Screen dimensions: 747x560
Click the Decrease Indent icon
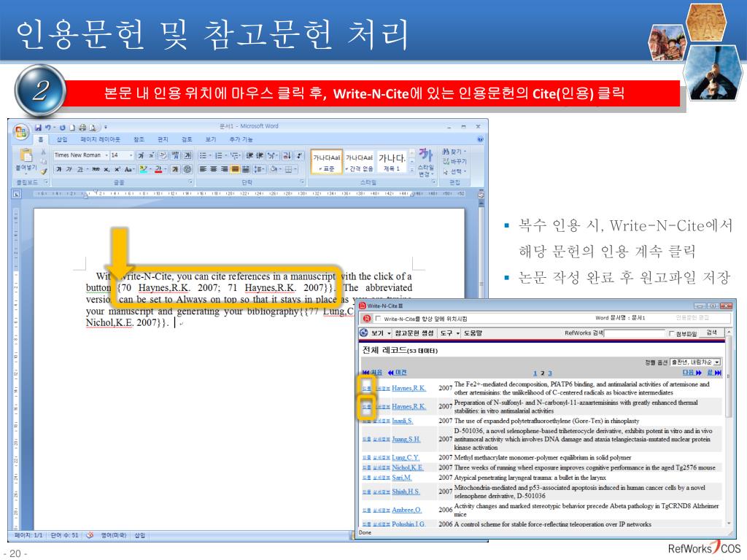pyautogui.click(x=250, y=155)
